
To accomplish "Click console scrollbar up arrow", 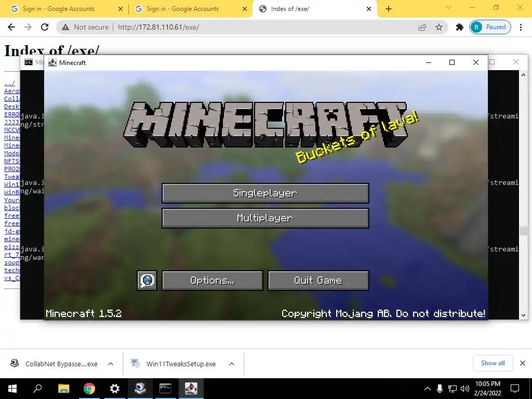I will pyautogui.click(x=523, y=75).
